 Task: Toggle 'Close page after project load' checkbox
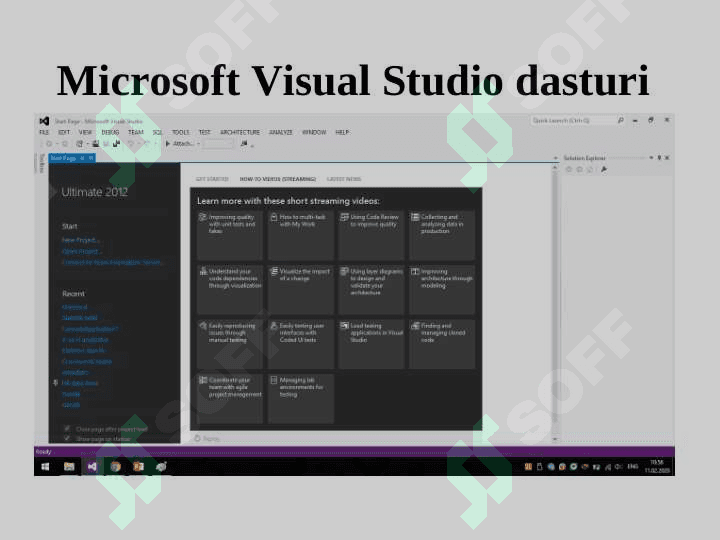[x=67, y=429]
